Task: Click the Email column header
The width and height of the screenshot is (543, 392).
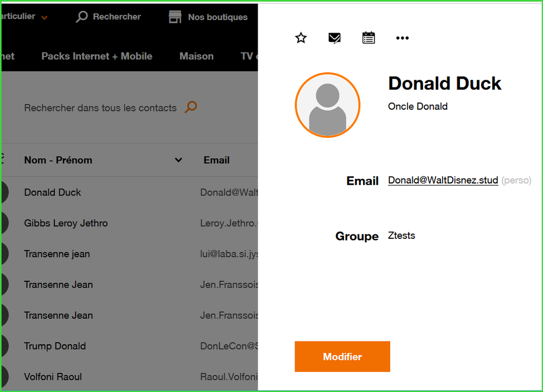Action: 216,160
